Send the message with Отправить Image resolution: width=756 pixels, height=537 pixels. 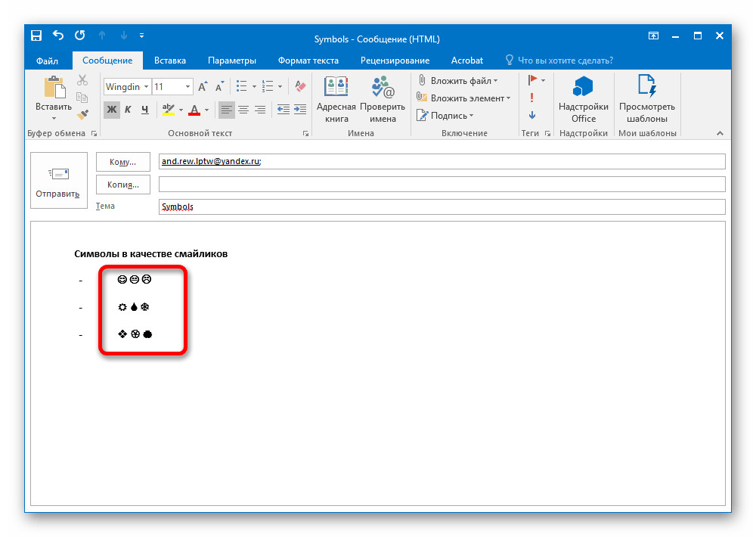[x=59, y=181]
